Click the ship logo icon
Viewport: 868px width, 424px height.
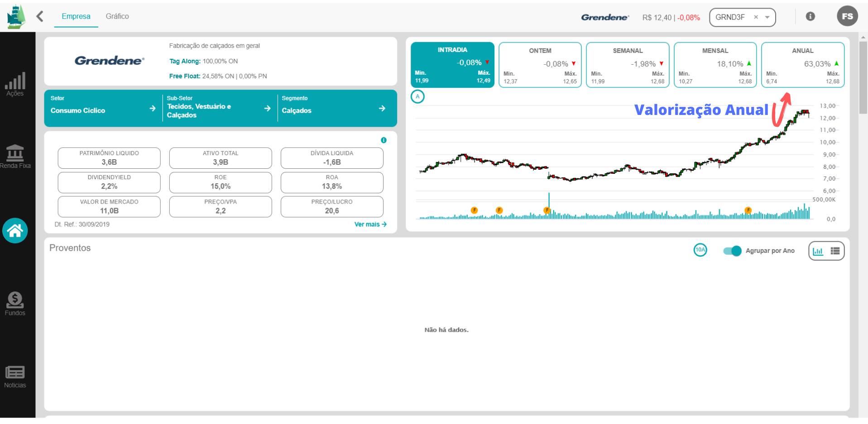point(16,17)
